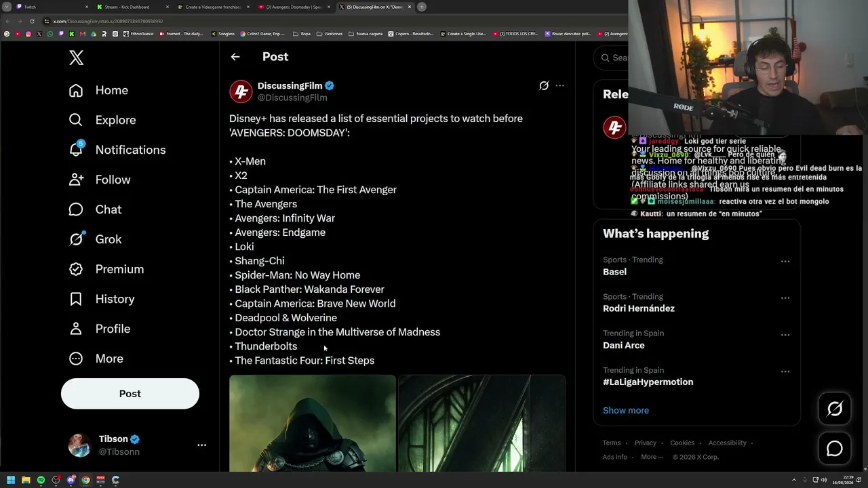Click the white Post button
This screenshot has height=488, width=868.
pos(130,394)
